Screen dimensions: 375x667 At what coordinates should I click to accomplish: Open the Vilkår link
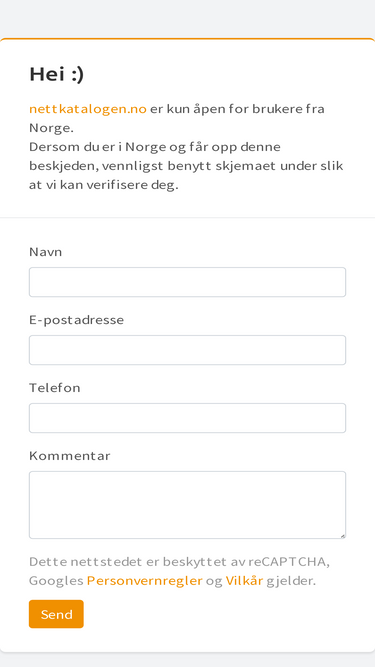pos(244,581)
